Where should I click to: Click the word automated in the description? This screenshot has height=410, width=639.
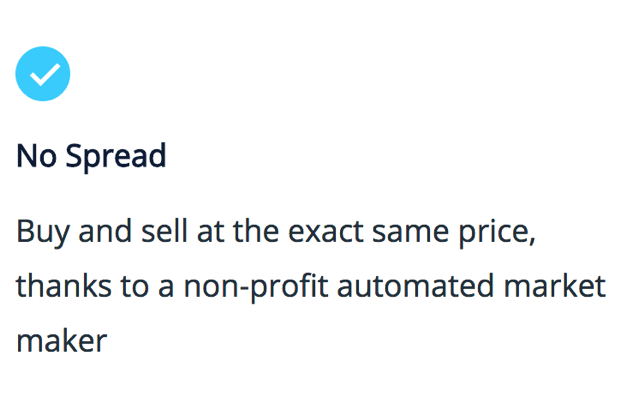(416, 286)
